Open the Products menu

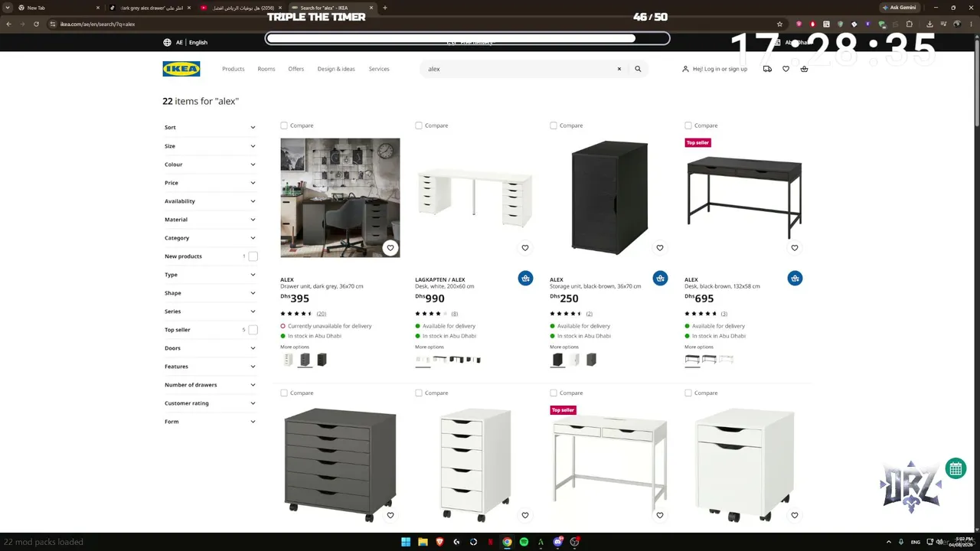click(234, 69)
